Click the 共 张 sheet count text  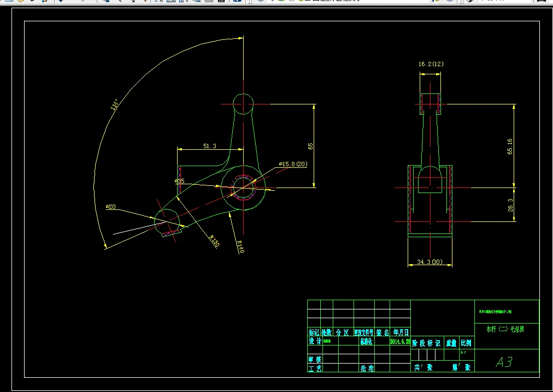pyautogui.click(x=423, y=367)
